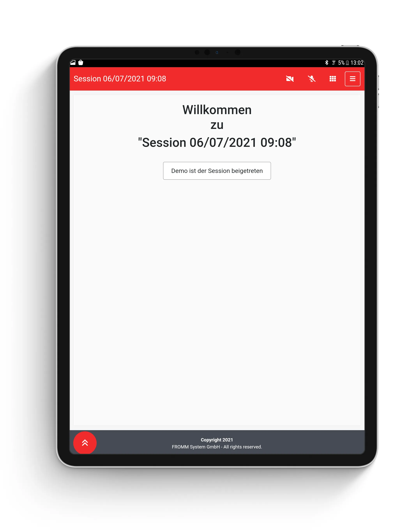Click the scroll-to-top arrow button
The height and width of the screenshot is (532, 399).
(x=86, y=443)
